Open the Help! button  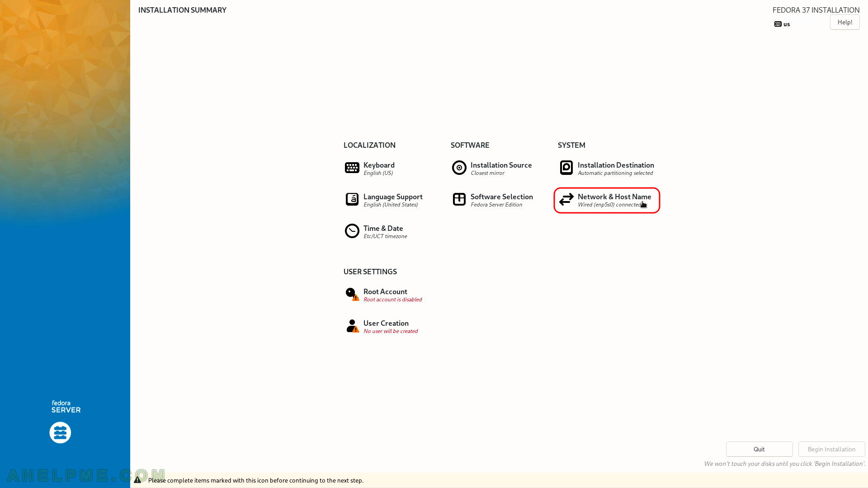[844, 22]
